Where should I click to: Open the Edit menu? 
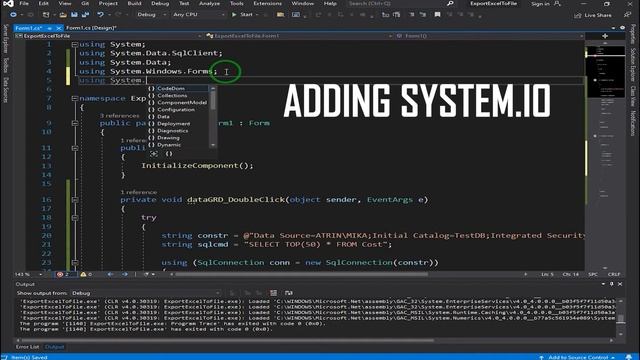point(43,4)
